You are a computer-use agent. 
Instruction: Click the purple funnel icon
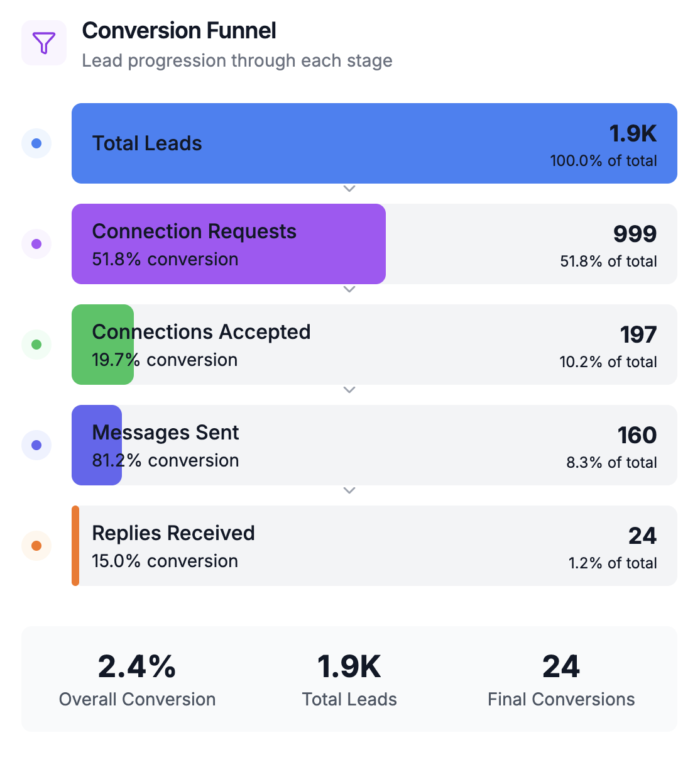point(44,43)
